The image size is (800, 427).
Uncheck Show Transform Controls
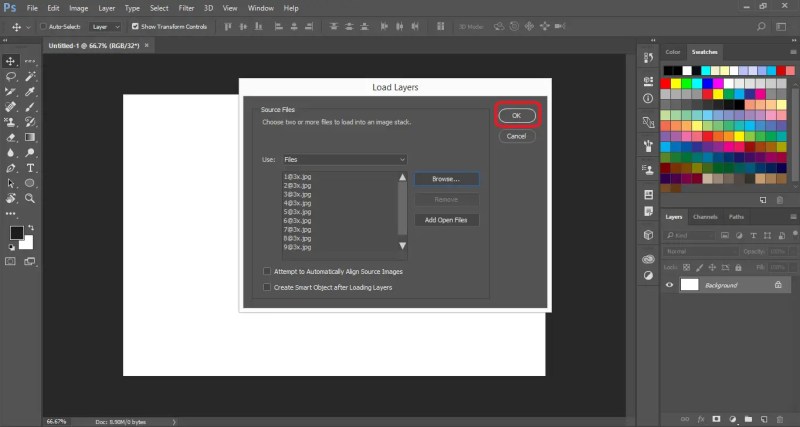click(135, 27)
